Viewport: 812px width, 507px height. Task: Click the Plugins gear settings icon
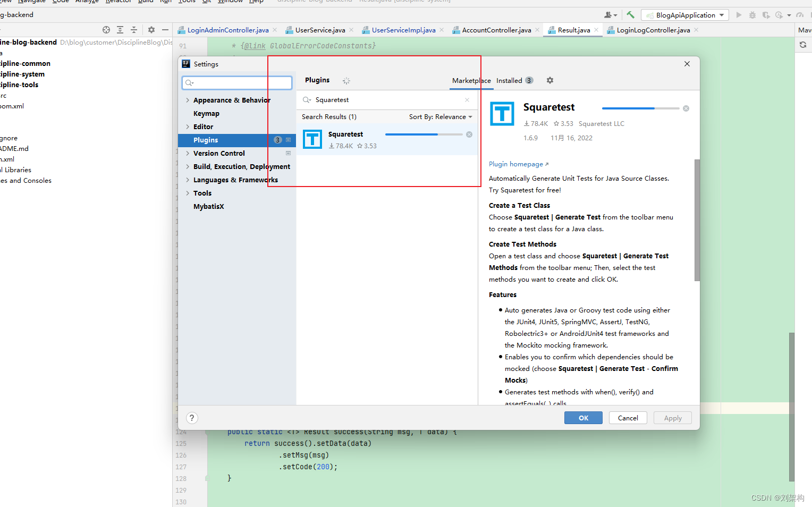coord(550,80)
